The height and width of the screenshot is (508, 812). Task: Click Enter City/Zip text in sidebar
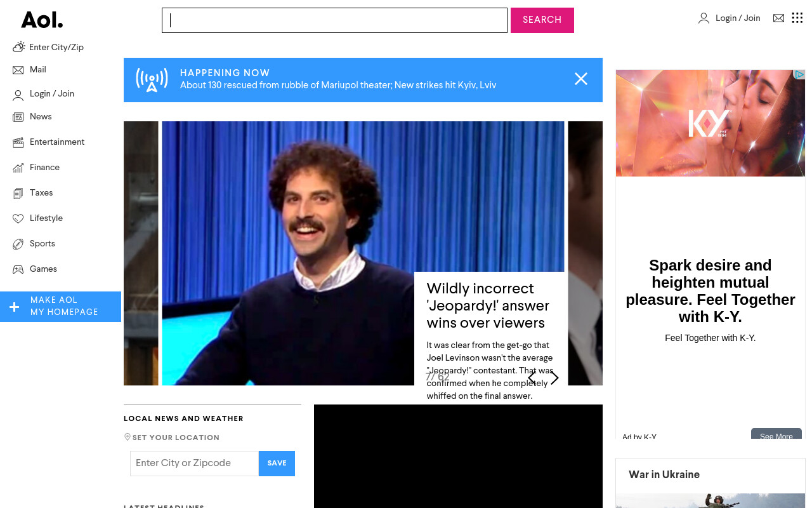click(x=56, y=48)
